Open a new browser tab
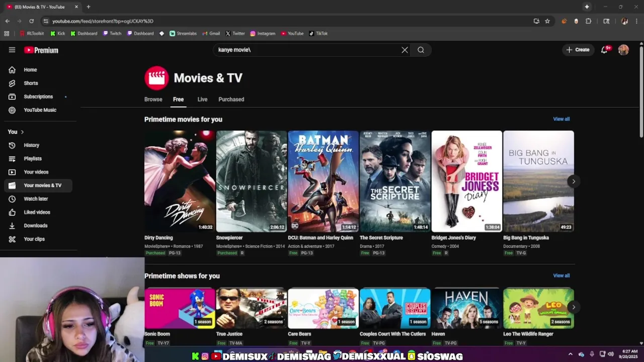644x362 pixels. pyautogui.click(x=89, y=7)
